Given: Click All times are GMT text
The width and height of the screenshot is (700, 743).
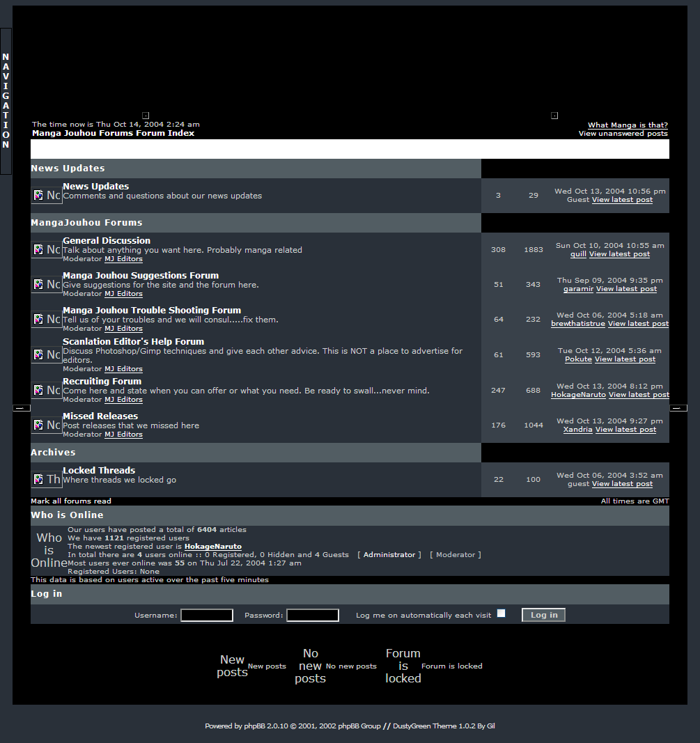Looking at the screenshot, I should 635,501.
